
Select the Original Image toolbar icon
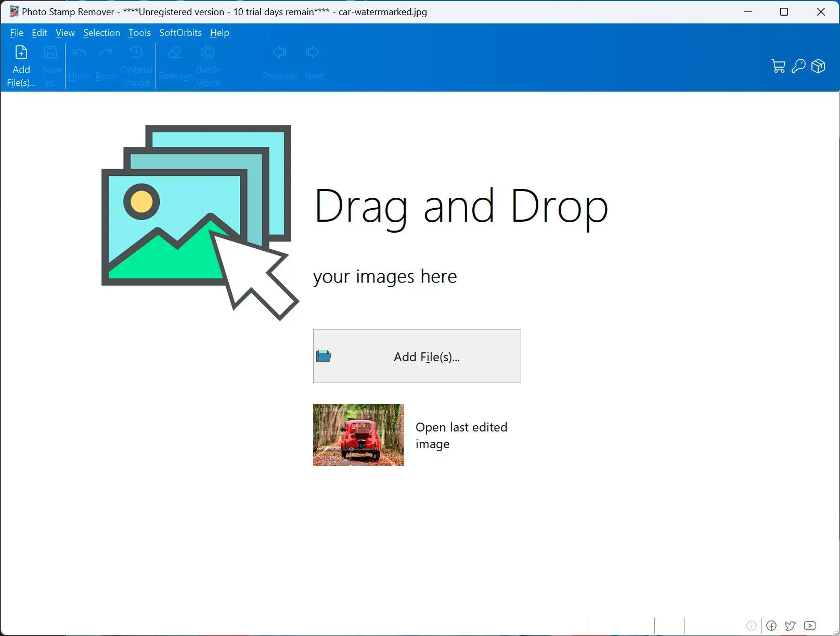[136, 53]
